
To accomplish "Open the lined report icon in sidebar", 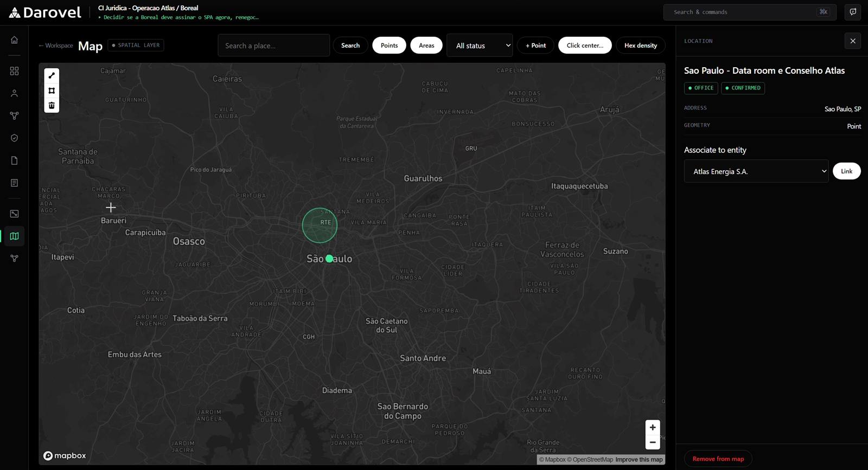I will click(14, 183).
